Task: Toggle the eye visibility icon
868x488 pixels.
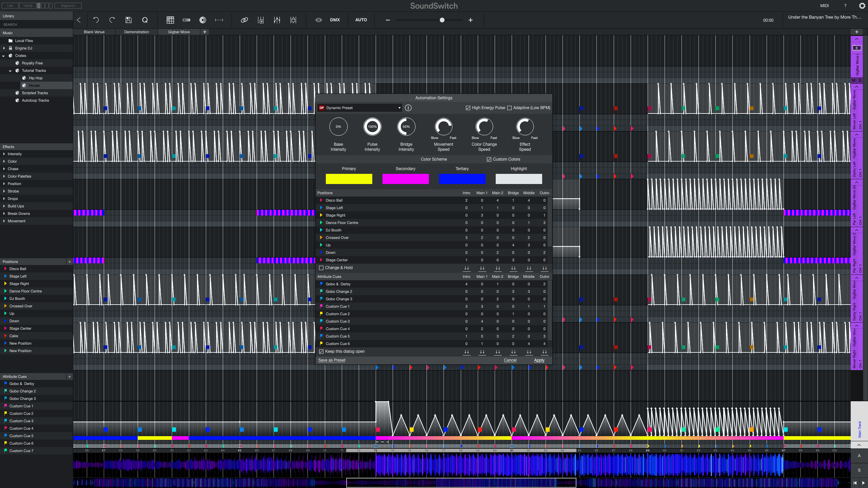Action: click(319, 20)
